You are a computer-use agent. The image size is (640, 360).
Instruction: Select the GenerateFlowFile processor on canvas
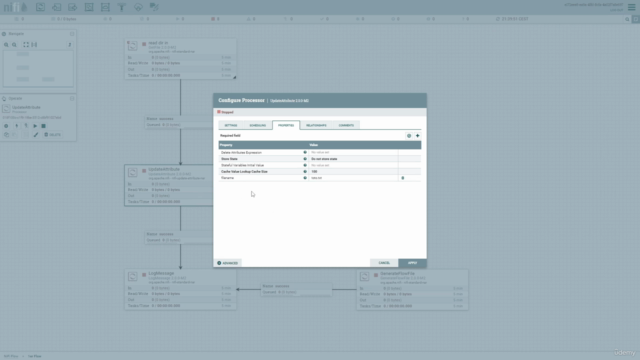tap(412, 289)
